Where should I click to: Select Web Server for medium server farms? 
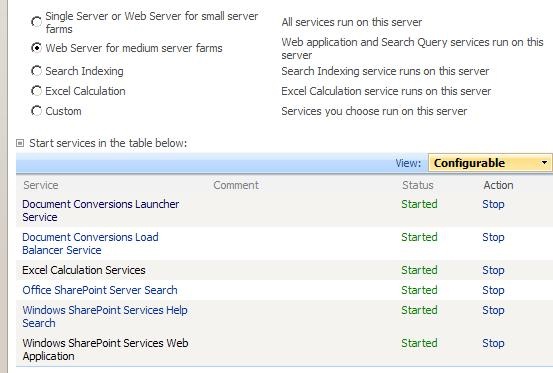[36, 48]
